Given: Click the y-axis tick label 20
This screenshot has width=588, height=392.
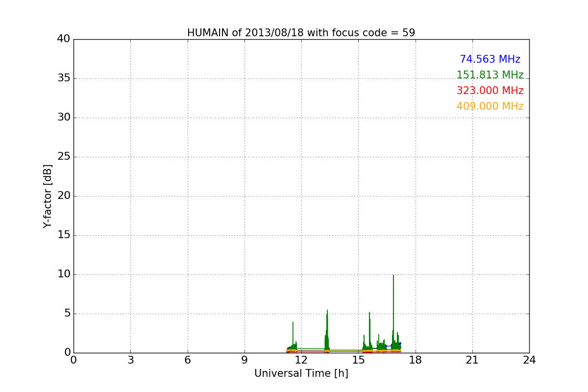Looking at the screenshot, I should pos(64,196).
